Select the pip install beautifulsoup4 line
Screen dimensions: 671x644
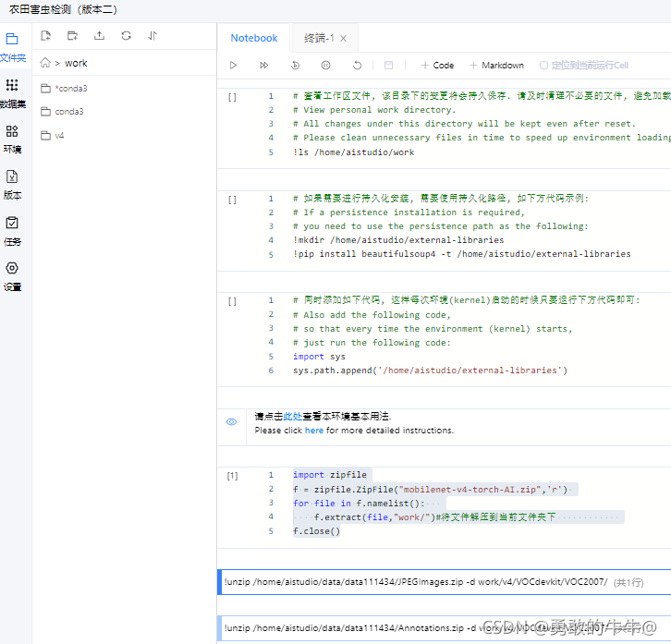[x=462, y=254]
